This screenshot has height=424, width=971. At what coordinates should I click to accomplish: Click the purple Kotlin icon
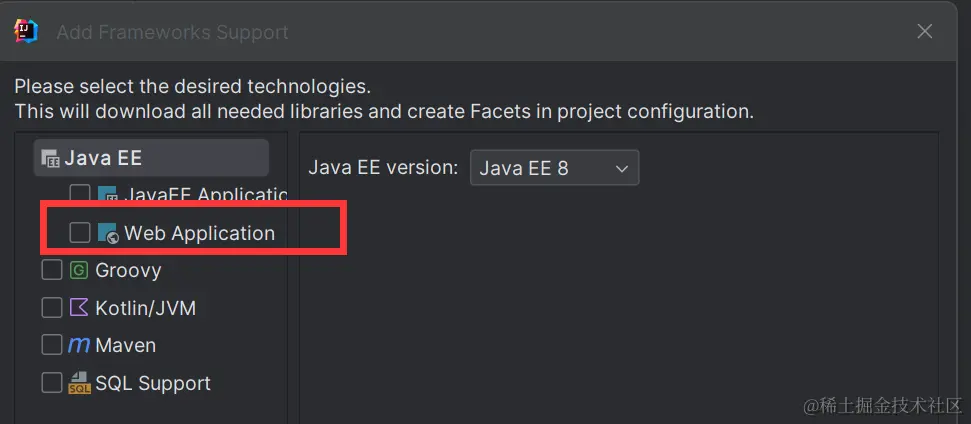pos(80,308)
